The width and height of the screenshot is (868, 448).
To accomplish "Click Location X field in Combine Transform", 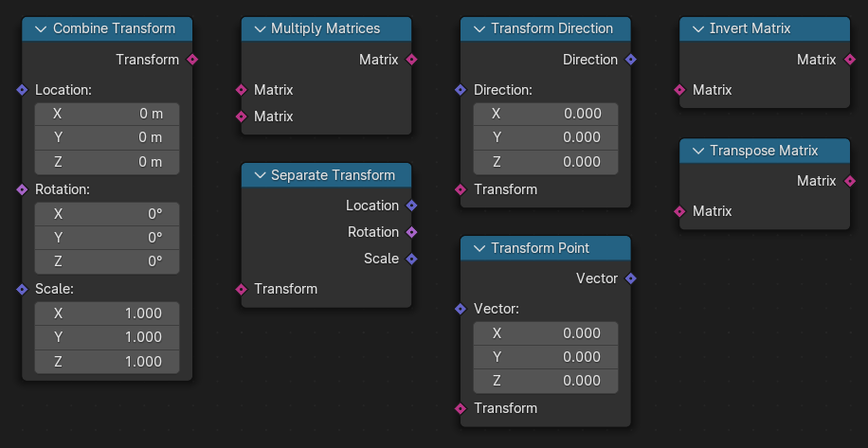I will [x=107, y=114].
